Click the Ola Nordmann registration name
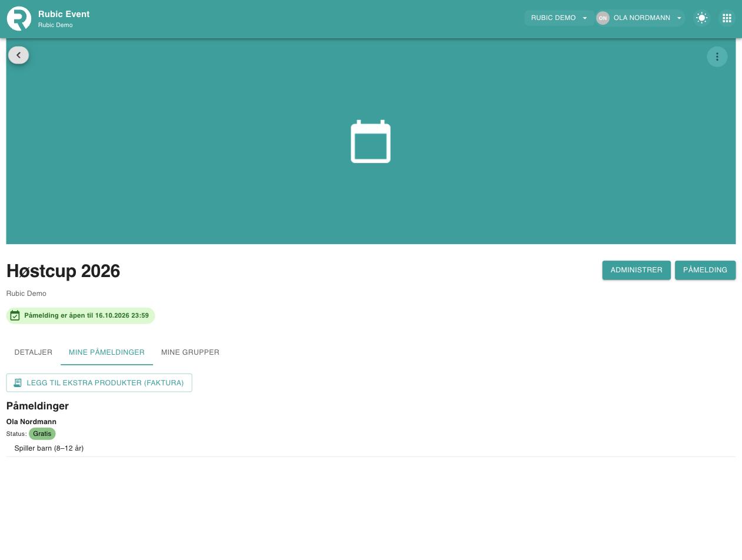Image resolution: width=742 pixels, height=560 pixels. [31, 422]
